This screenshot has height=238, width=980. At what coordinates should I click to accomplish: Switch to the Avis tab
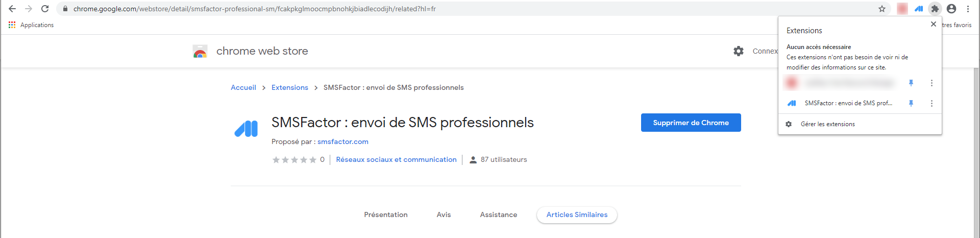pyautogui.click(x=444, y=215)
